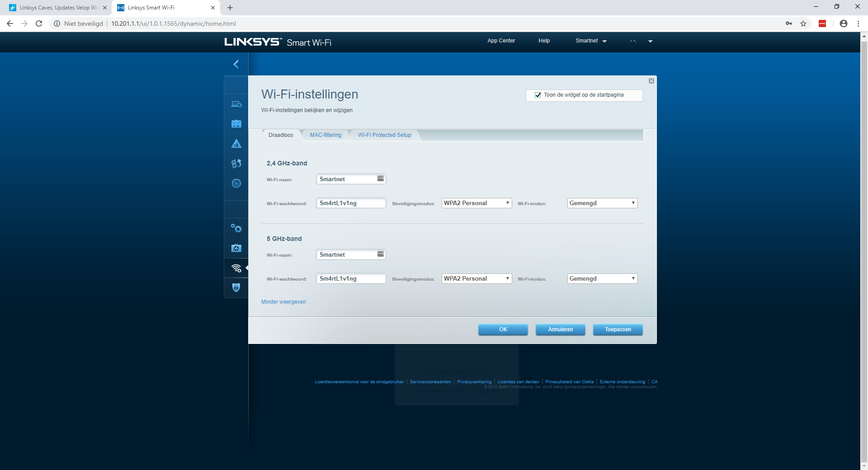Open the 5 GHz Wi-Fi-modus dropdown
Image resolution: width=868 pixels, height=470 pixels.
point(602,279)
